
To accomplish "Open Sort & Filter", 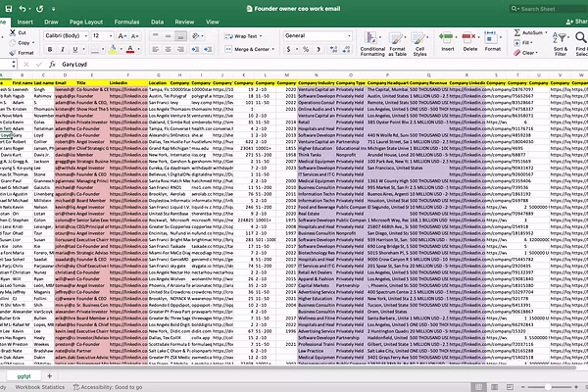I will coord(561,44).
